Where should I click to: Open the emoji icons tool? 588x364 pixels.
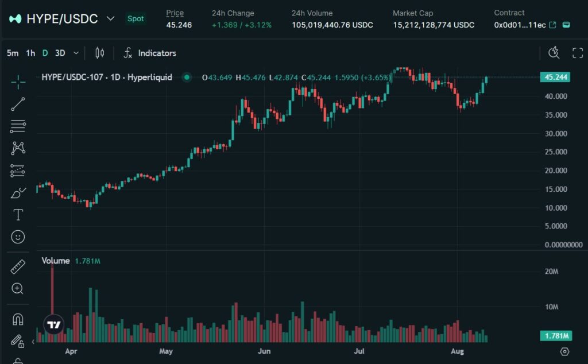pyautogui.click(x=18, y=237)
